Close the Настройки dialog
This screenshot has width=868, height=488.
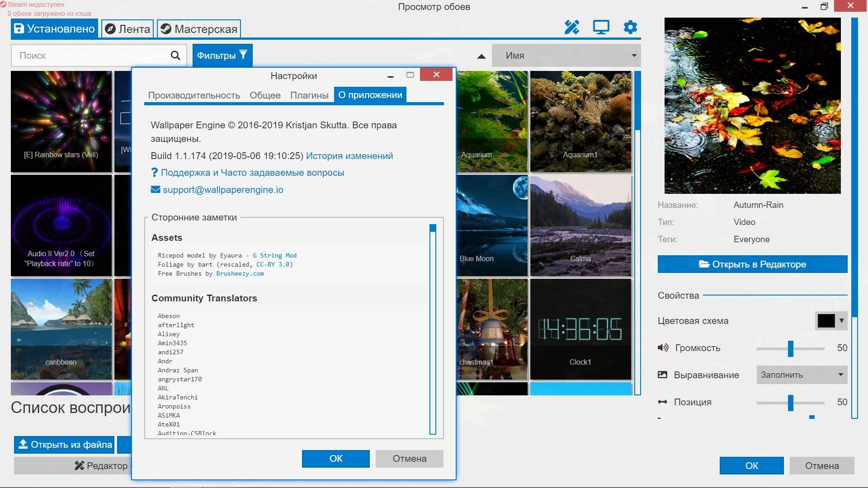[436, 75]
